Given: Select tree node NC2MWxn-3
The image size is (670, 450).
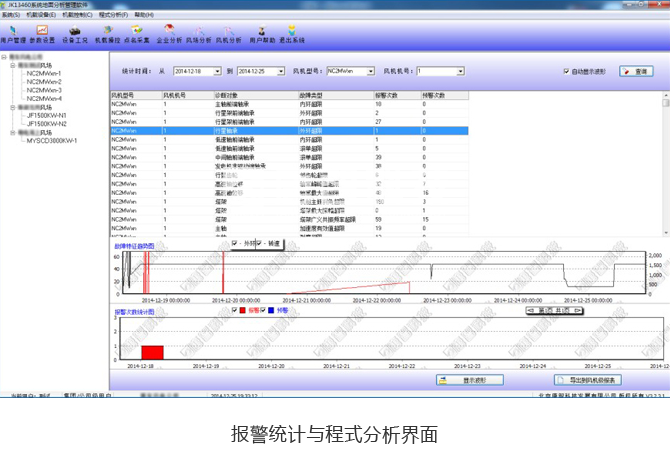Looking at the screenshot, I should click(44, 90).
